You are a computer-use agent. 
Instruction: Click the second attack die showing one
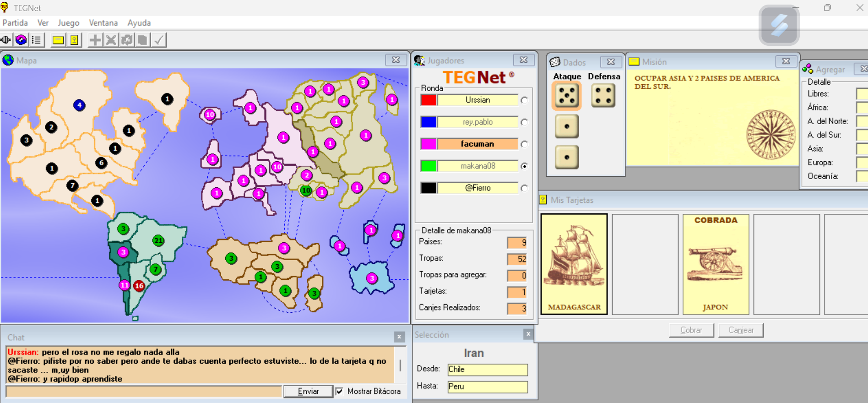click(567, 126)
